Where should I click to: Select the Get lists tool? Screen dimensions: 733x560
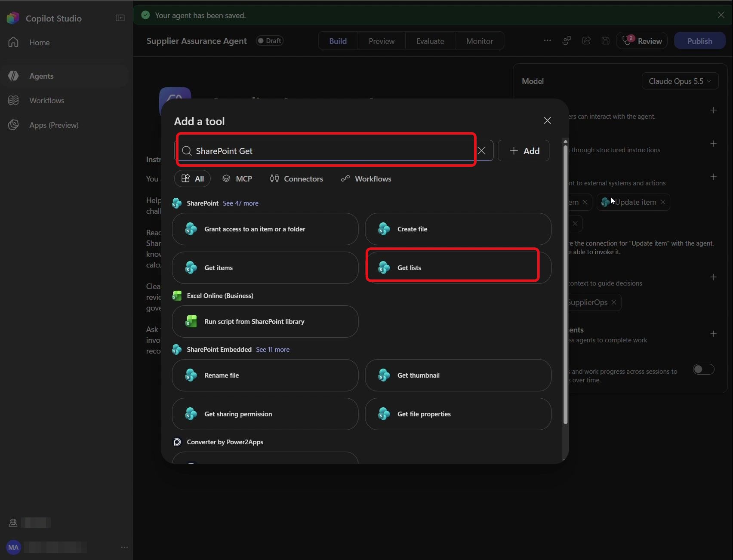(458, 268)
